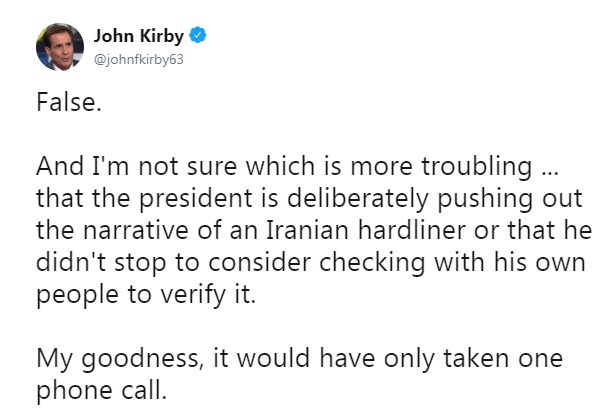The height and width of the screenshot is (415, 613).
Task: Click the blue verified checkmark badge
Action: tap(198, 35)
